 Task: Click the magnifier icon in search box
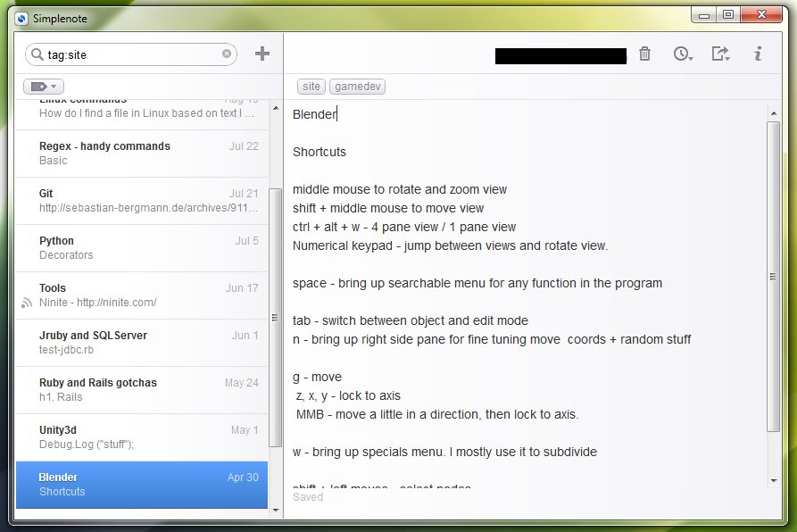click(x=37, y=54)
